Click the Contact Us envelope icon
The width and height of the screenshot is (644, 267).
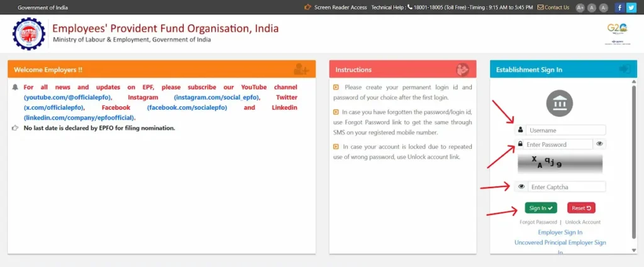tap(540, 8)
